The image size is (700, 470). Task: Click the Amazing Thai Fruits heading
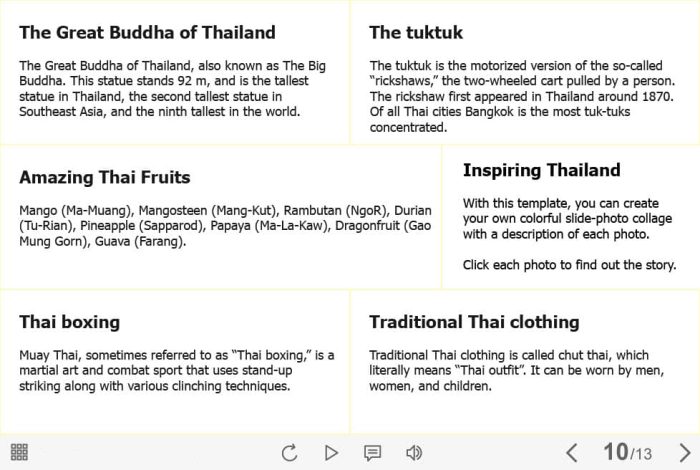105,177
